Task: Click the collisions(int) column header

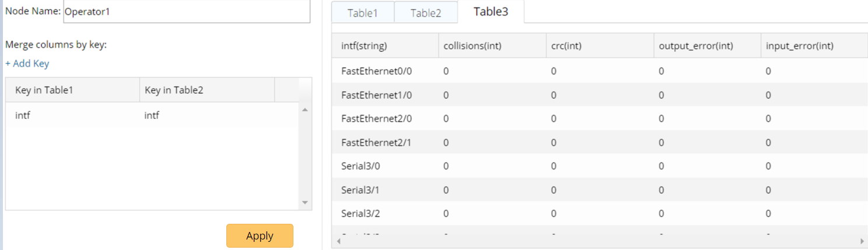Action: coord(472,46)
